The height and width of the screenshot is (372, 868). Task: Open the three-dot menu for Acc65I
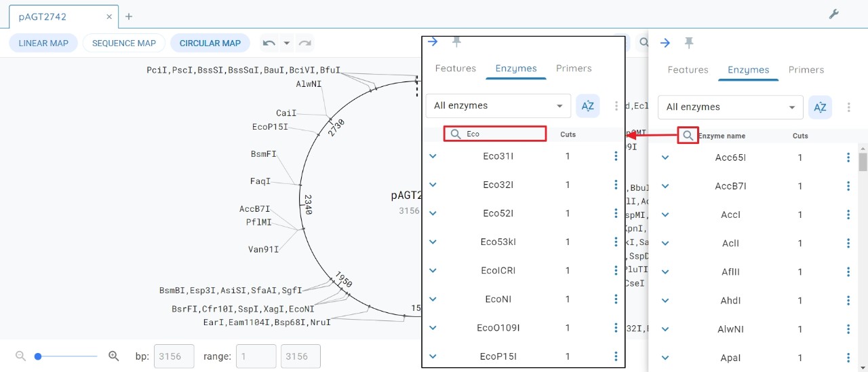pos(848,157)
